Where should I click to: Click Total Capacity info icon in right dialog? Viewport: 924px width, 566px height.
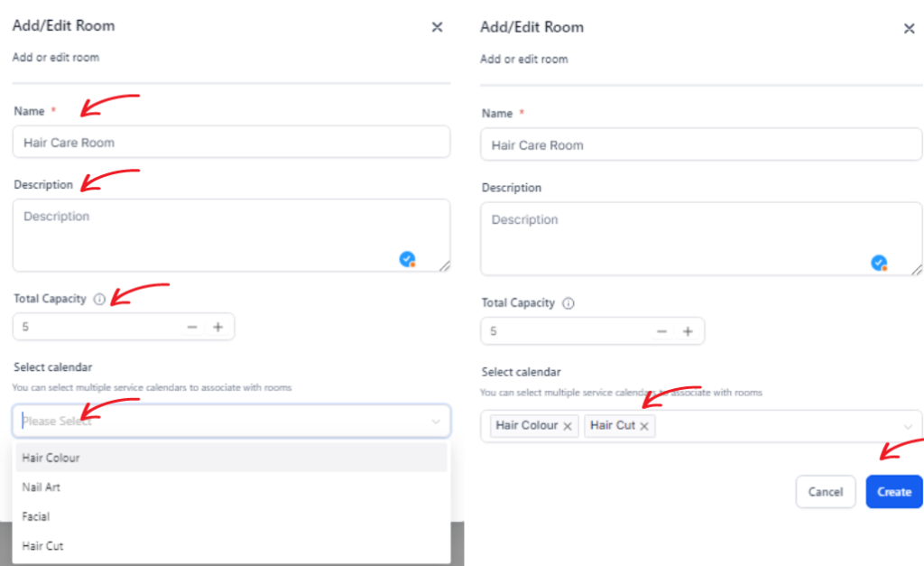(568, 303)
